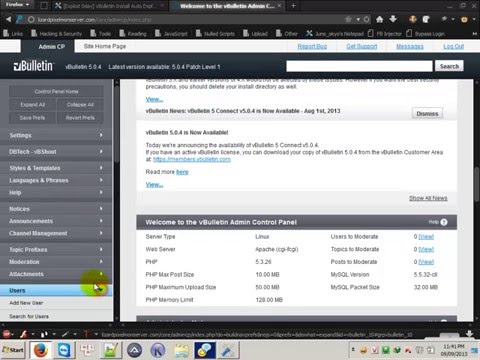Click the Search button
This screenshot has width=480, height=360.
pyautogui.click(x=449, y=66)
